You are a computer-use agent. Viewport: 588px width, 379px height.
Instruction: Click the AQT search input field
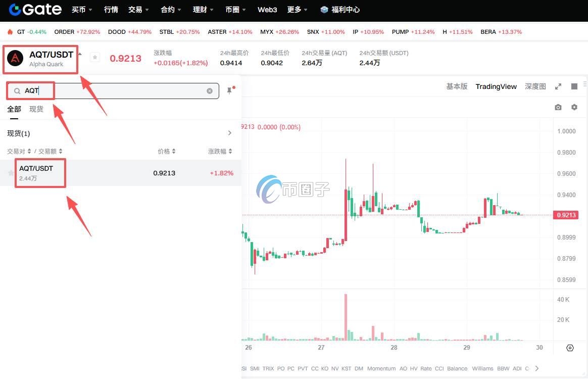click(x=116, y=91)
